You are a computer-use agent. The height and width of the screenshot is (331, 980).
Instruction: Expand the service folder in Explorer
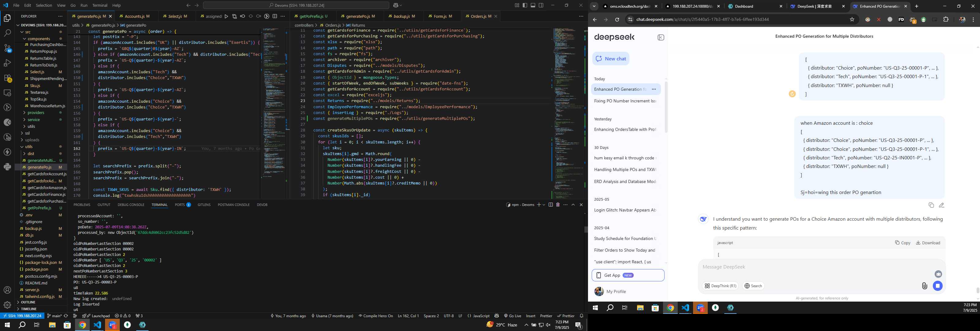(25, 120)
